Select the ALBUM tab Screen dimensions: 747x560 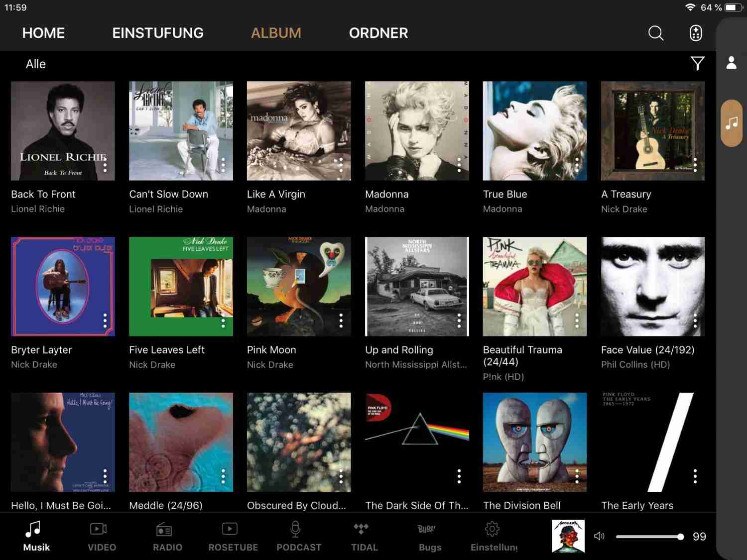(276, 33)
